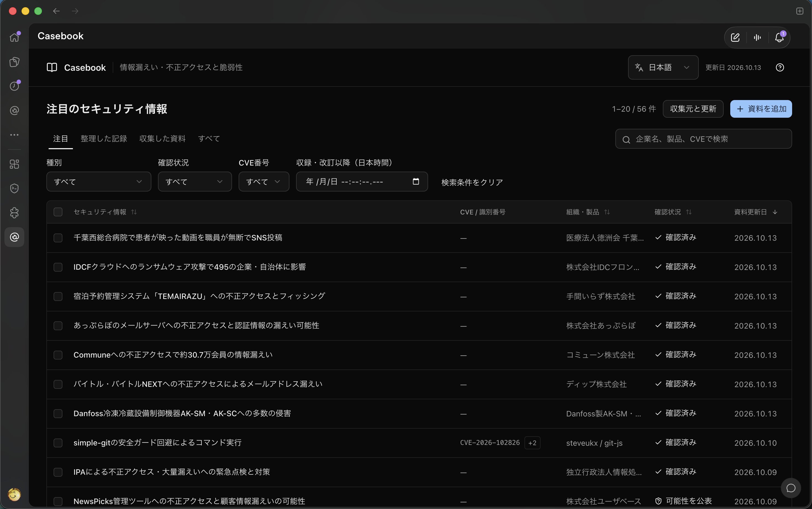
Task: Check the バイトル row checkbox
Action: (x=58, y=384)
